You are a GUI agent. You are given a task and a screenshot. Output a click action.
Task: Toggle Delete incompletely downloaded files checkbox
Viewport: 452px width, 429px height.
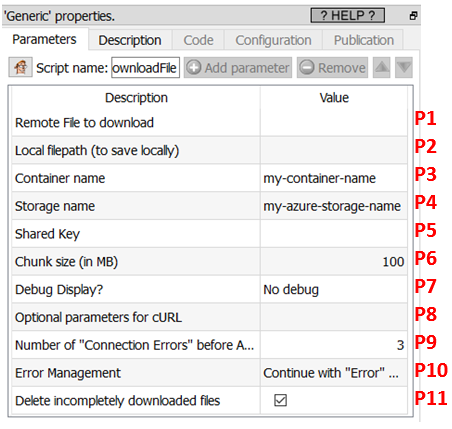click(280, 400)
